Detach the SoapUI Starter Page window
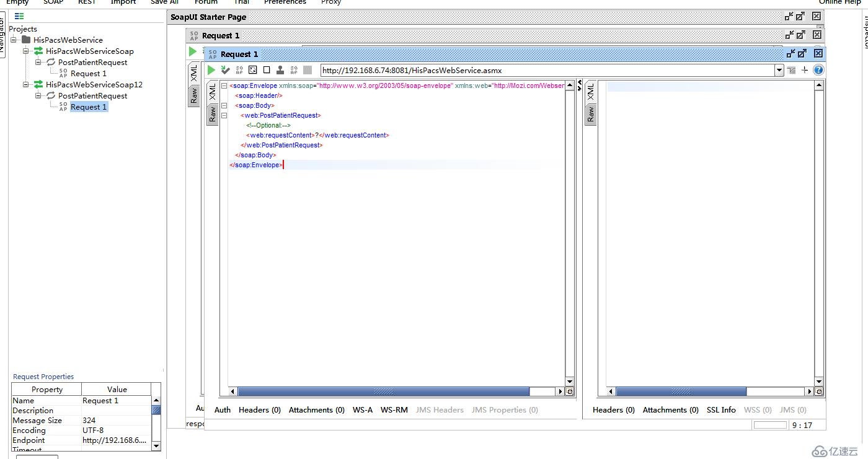 click(789, 17)
